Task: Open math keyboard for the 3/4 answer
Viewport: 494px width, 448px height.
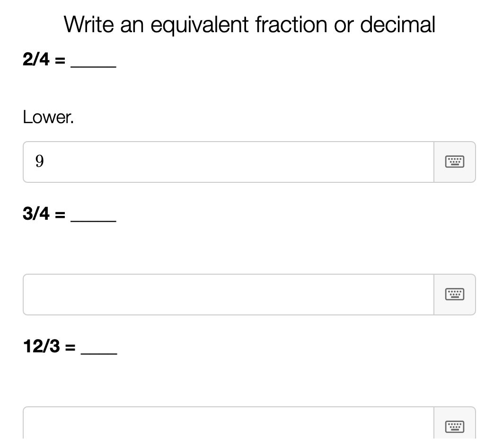Action: click(454, 295)
